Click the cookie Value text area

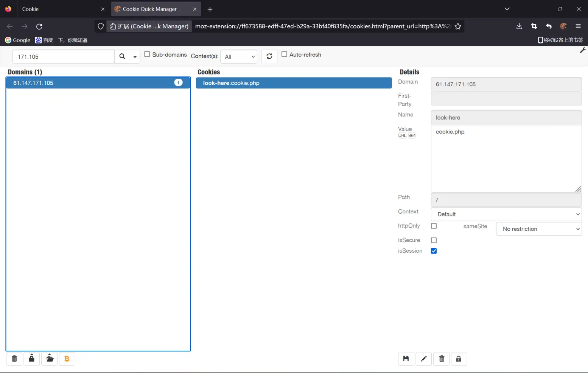[506, 159]
